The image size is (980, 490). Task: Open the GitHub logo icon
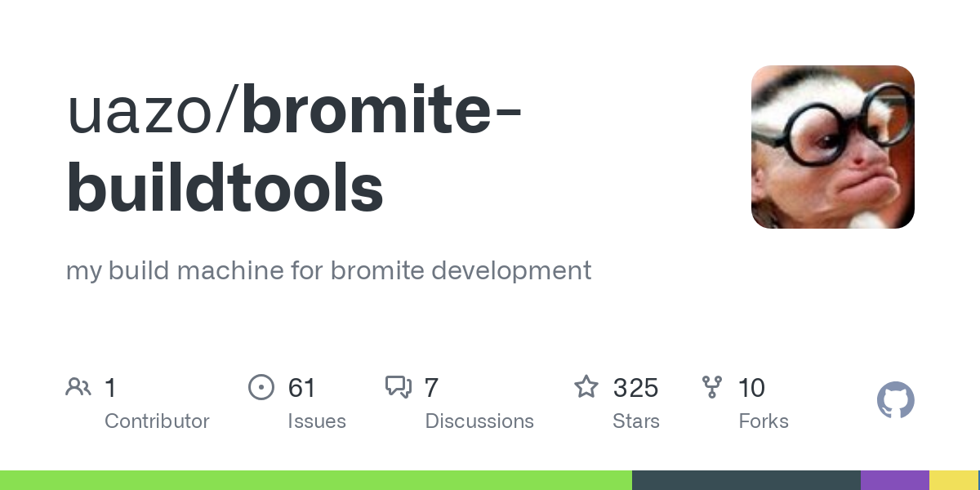pos(895,400)
